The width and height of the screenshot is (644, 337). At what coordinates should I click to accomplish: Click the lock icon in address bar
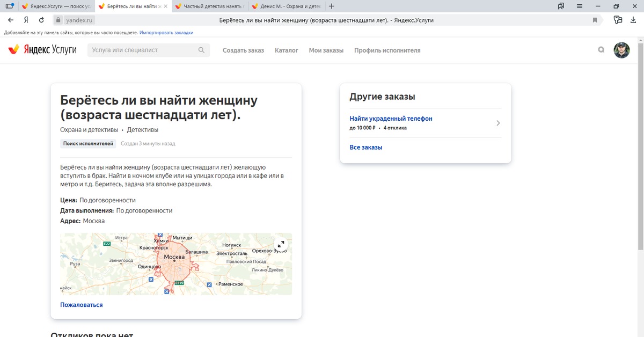point(57,20)
